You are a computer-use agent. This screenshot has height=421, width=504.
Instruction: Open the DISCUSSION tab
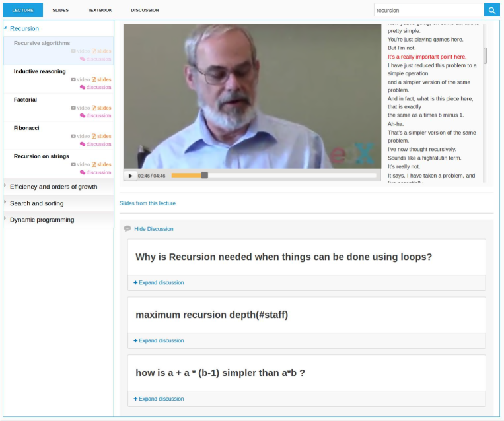tap(145, 10)
